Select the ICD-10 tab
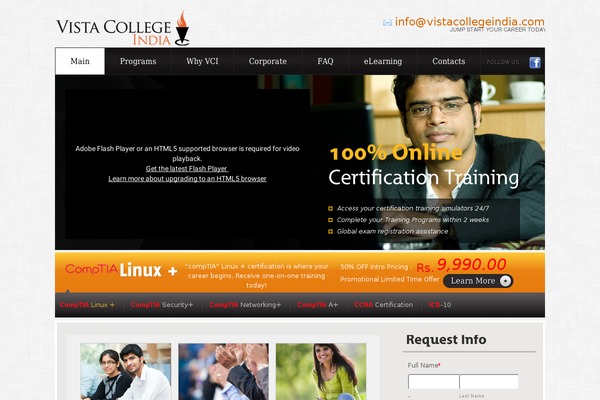The image size is (600, 400). pos(440,305)
